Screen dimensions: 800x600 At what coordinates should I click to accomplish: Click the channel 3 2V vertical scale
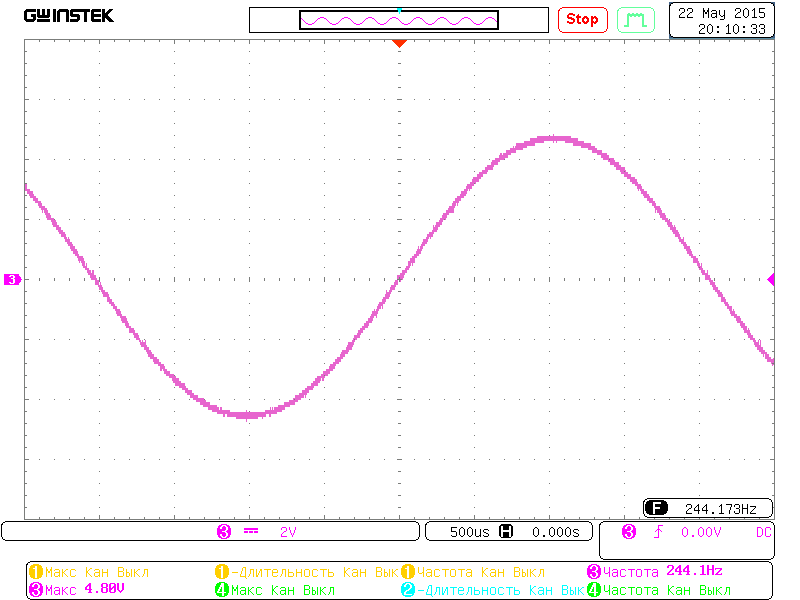click(x=288, y=532)
